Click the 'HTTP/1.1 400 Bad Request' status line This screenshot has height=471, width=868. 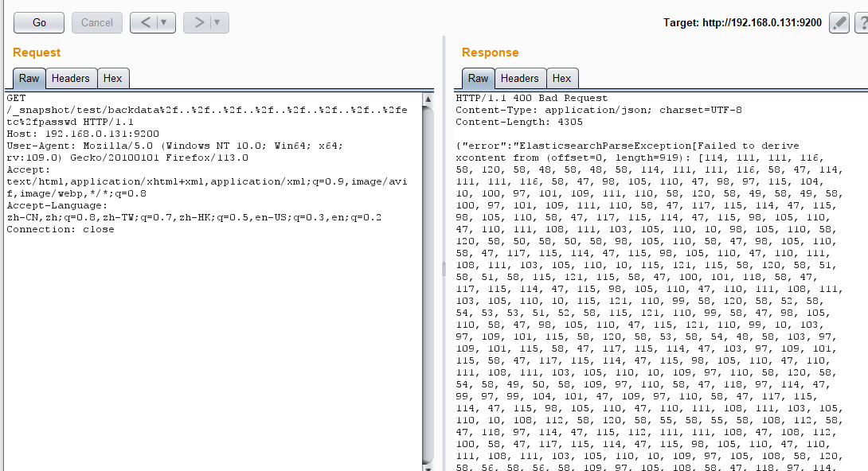tap(531, 98)
